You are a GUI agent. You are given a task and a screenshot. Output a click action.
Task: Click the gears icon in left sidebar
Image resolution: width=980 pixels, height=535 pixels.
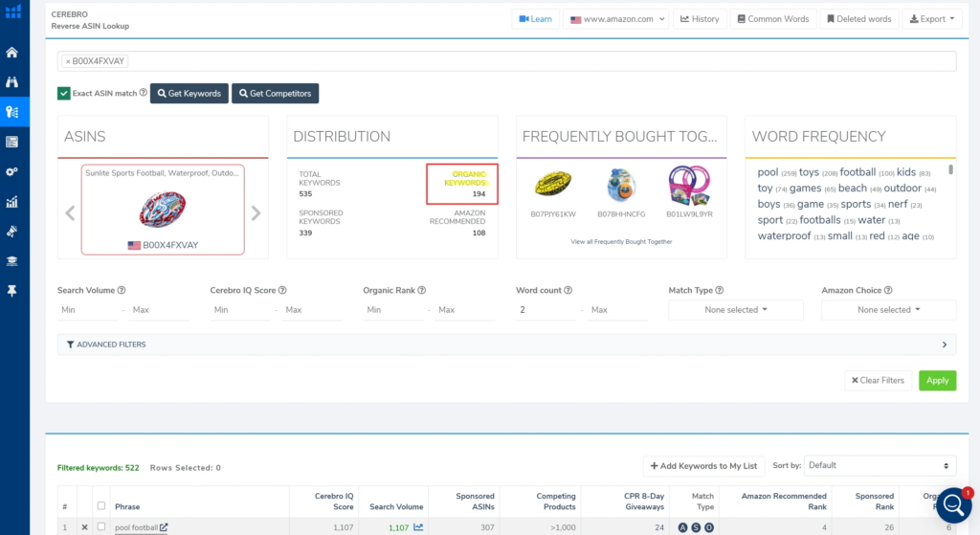(x=12, y=171)
